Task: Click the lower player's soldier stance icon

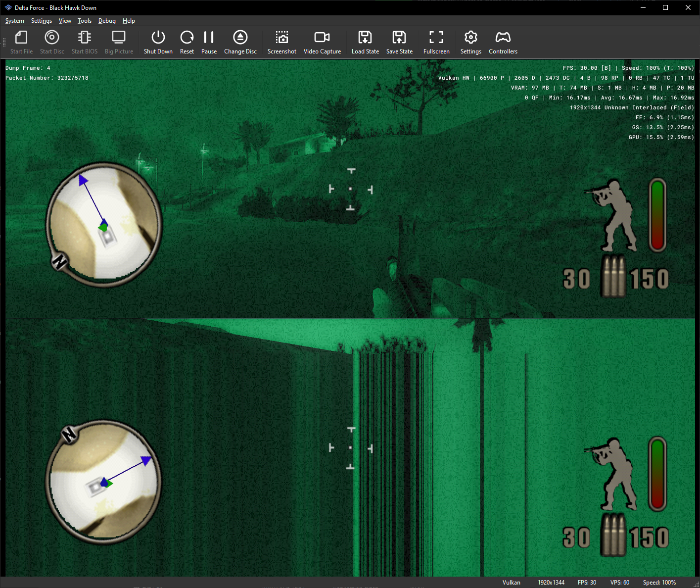Action: point(611,474)
